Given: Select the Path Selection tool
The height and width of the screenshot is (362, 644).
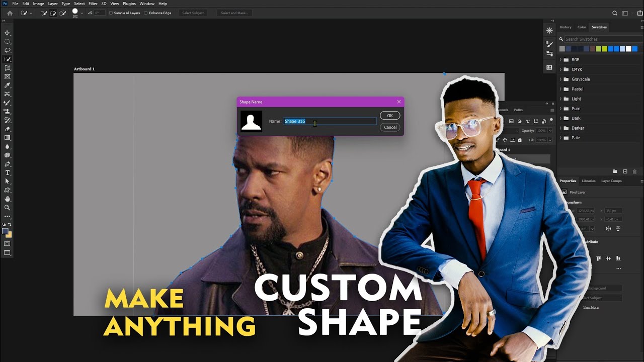Looking at the screenshot, I should [7, 182].
